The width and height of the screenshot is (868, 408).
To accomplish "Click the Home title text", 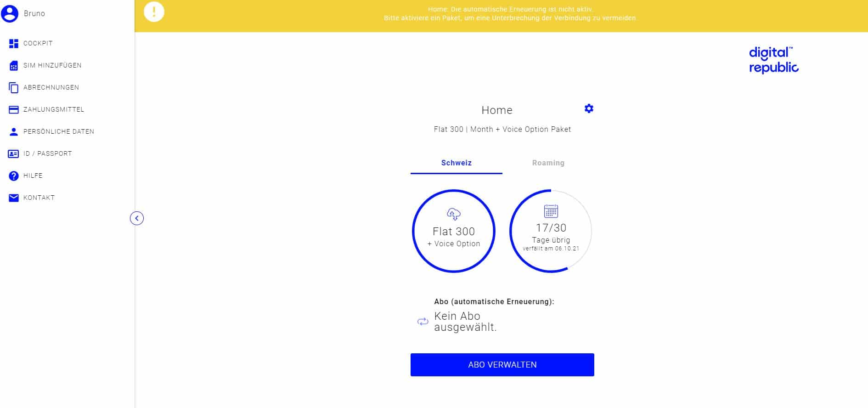I will 497,110.
